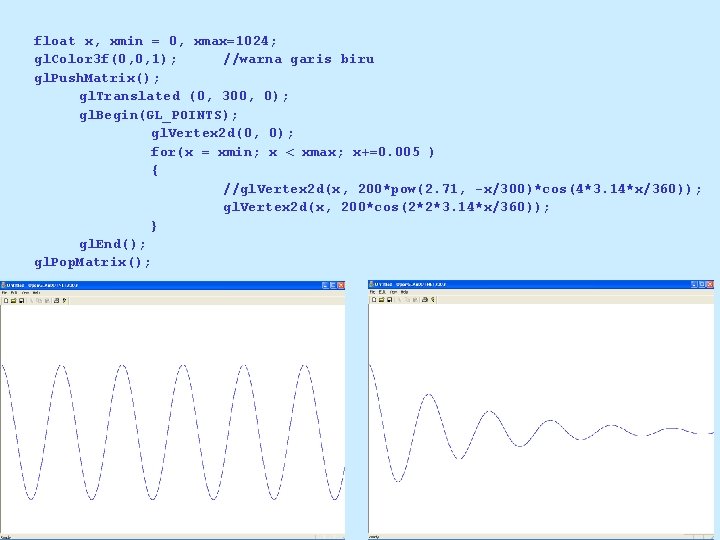The height and width of the screenshot is (540, 720).
Task: Open View menu in right window
Action: pos(394,292)
